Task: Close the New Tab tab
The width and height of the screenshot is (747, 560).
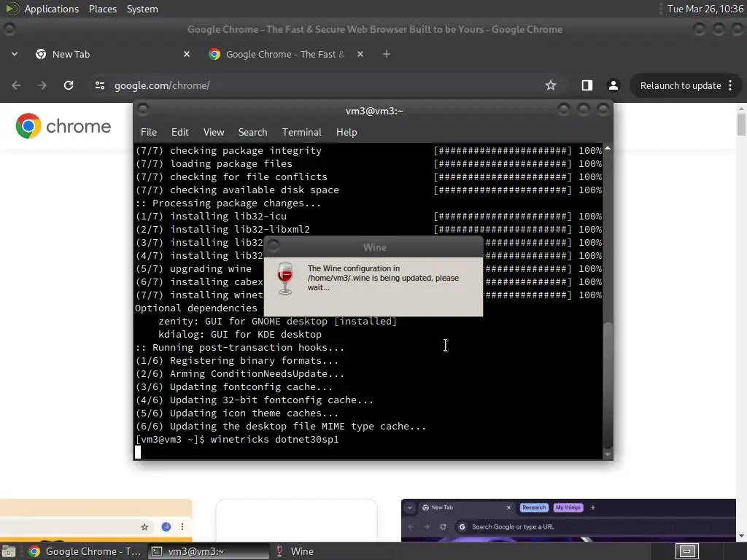Action: coord(187,54)
